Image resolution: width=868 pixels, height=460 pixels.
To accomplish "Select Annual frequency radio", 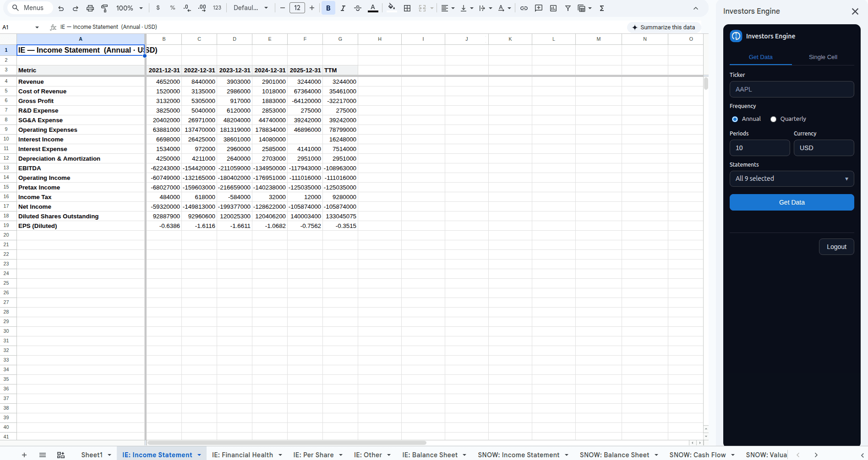I will pyautogui.click(x=735, y=119).
